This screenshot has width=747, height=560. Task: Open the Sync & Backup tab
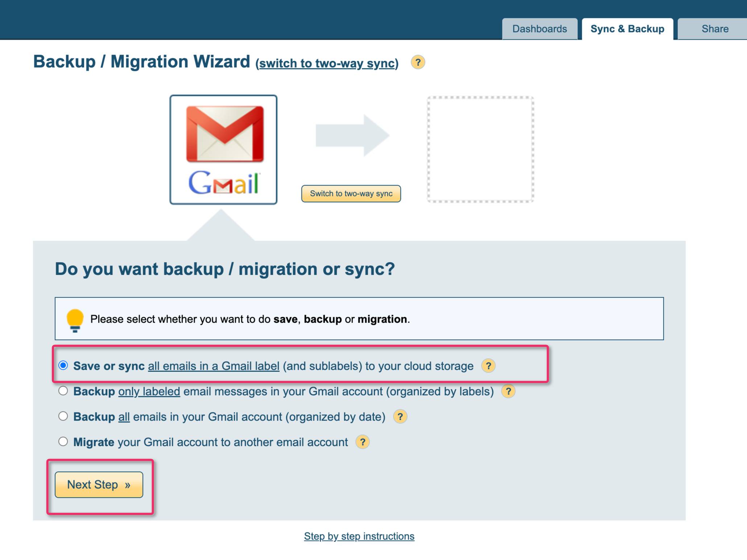(627, 29)
